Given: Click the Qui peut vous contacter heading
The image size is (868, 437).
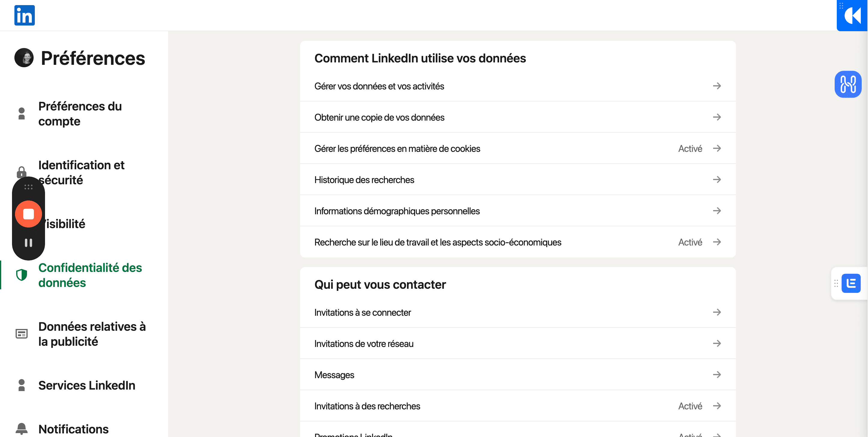Looking at the screenshot, I should coord(380,284).
